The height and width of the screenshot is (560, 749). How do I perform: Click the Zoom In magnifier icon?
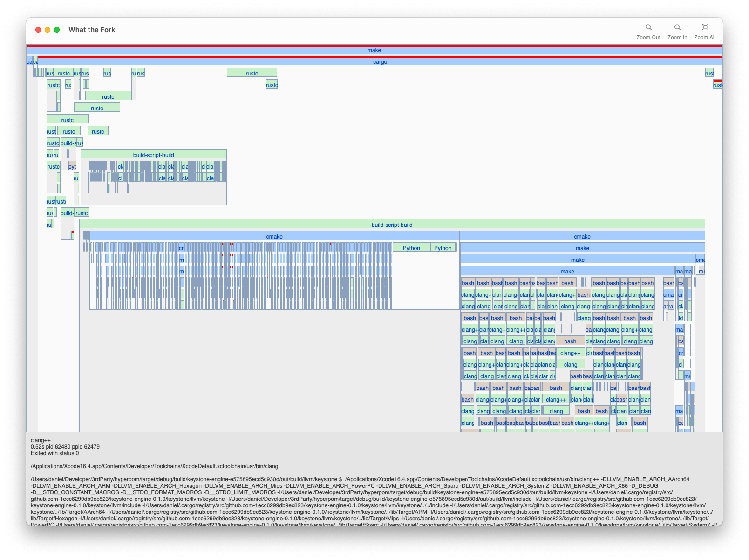click(x=677, y=27)
